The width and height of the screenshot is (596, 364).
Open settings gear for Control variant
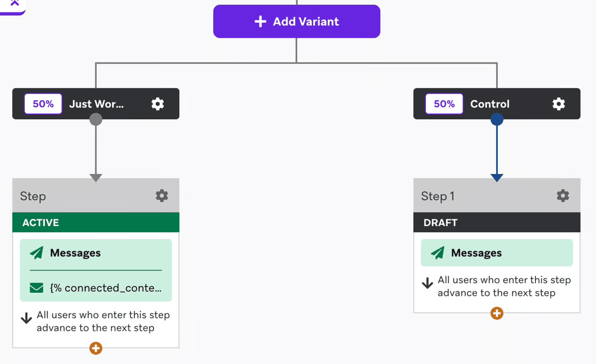pyautogui.click(x=559, y=104)
